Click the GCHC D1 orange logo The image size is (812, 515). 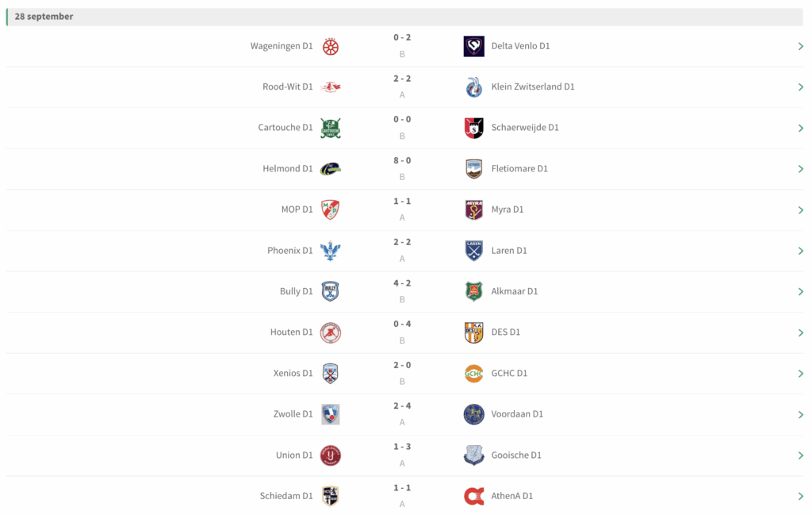pyautogui.click(x=473, y=374)
